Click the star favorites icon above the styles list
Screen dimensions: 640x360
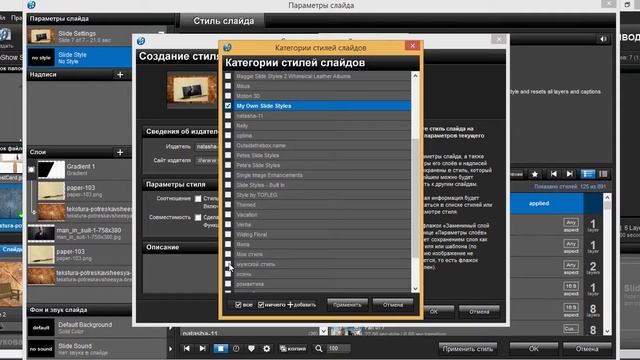pyautogui.click(x=535, y=174)
